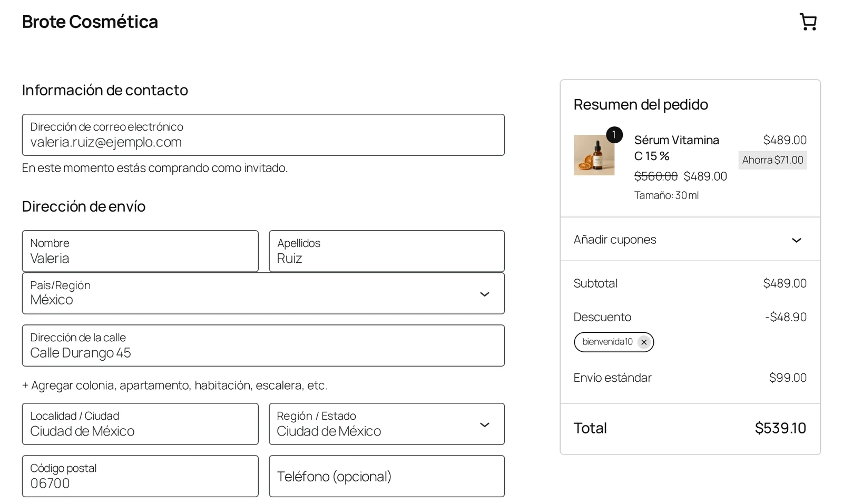Edit the Apellidos field
The height and width of the screenshot is (504, 843).
[387, 251]
